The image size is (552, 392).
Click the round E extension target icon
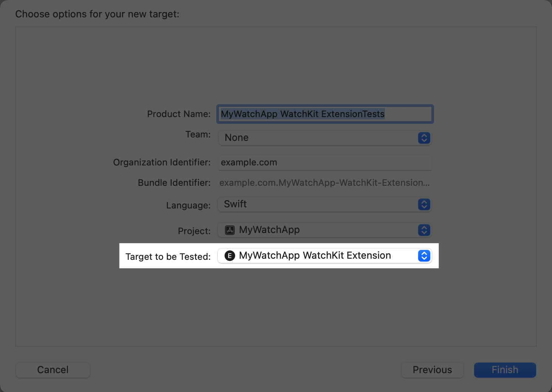pos(230,256)
